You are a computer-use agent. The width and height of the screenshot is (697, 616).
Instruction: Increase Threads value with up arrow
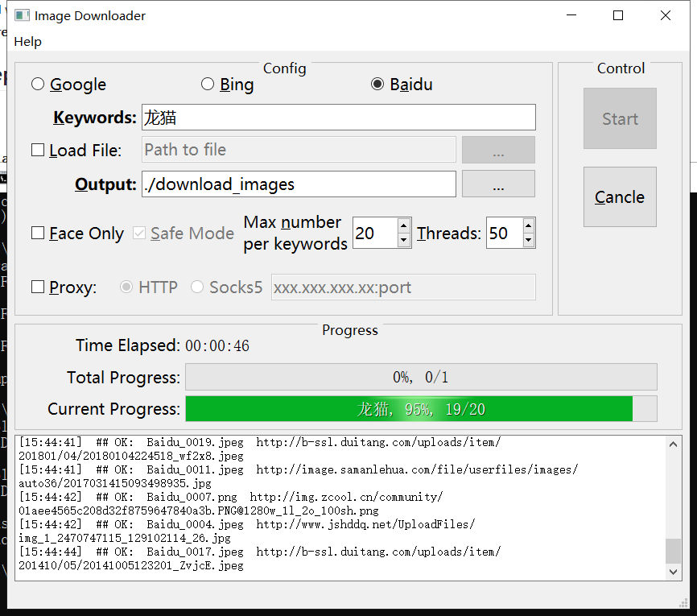tap(528, 226)
